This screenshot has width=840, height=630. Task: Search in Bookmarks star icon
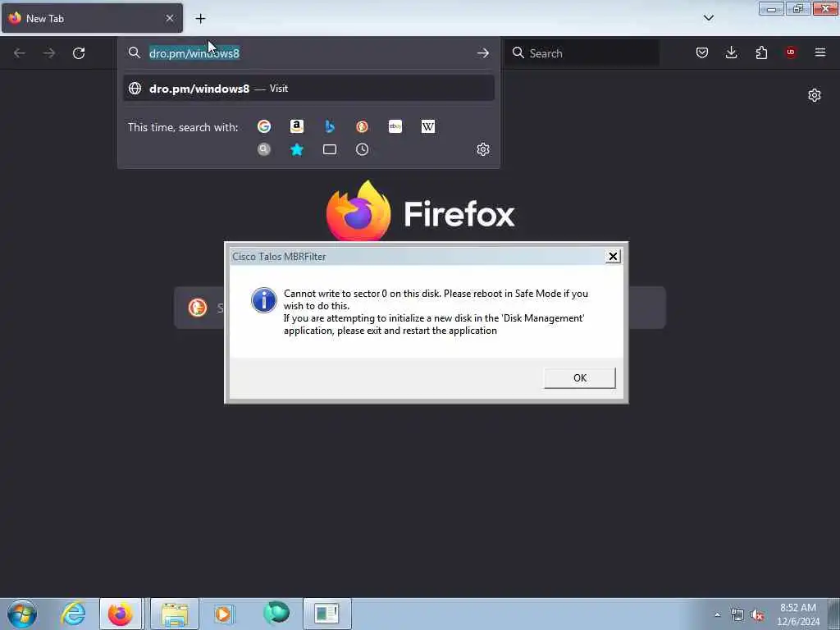pos(297,149)
